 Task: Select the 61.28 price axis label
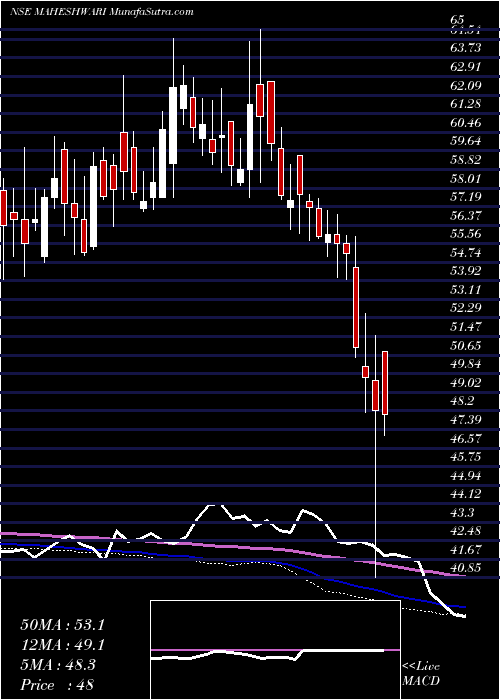point(466,104)
